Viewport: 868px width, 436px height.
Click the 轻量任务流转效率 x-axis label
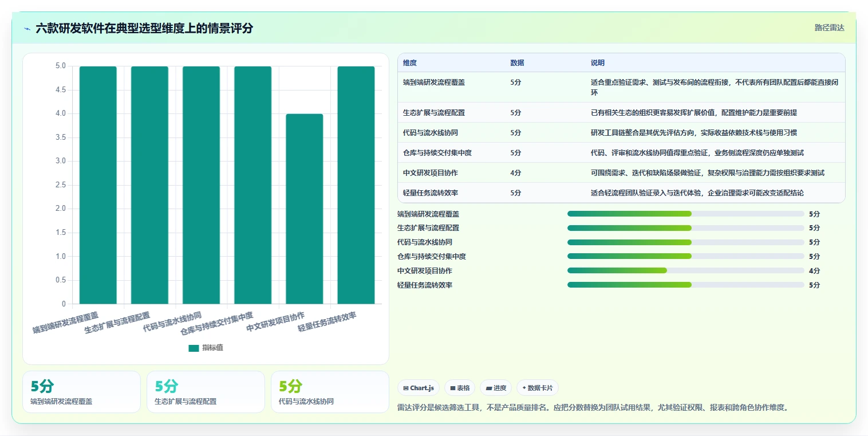point(327,323)
